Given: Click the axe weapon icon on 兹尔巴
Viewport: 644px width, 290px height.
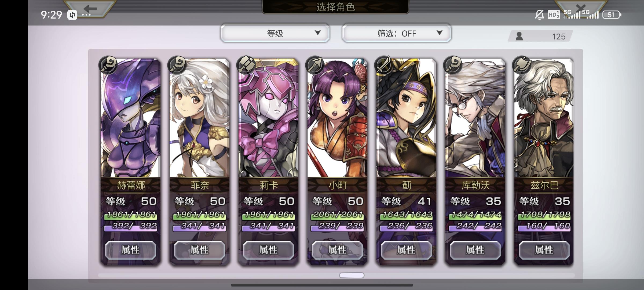Looking at the screenshot, I should tap(522, 65).
